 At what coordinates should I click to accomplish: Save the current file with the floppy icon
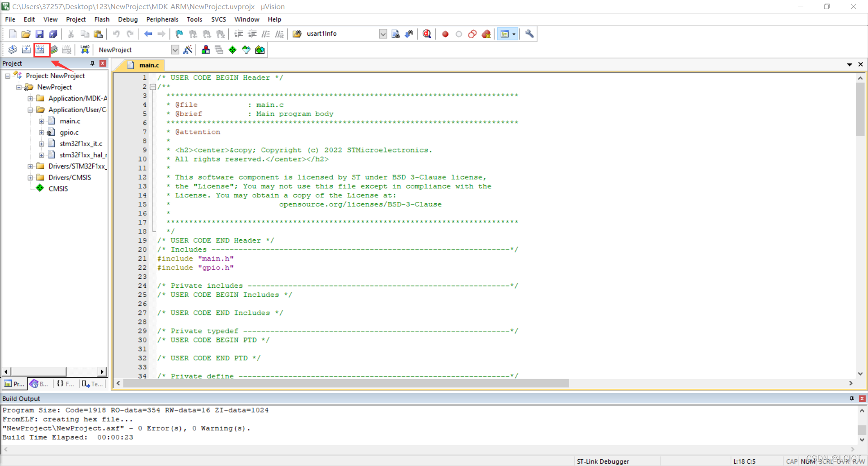click(40, 34)
